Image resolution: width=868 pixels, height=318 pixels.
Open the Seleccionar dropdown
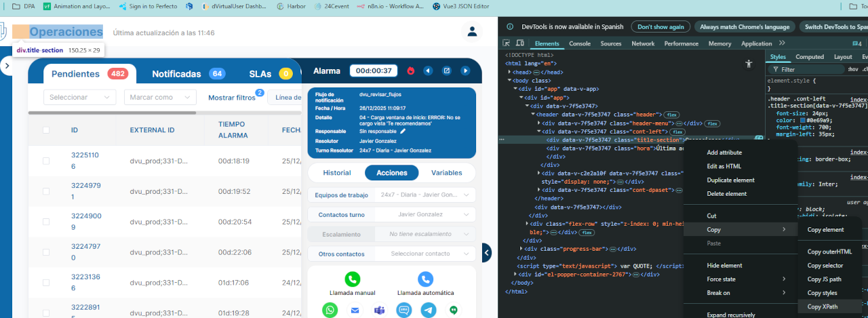tap(80, 97)
